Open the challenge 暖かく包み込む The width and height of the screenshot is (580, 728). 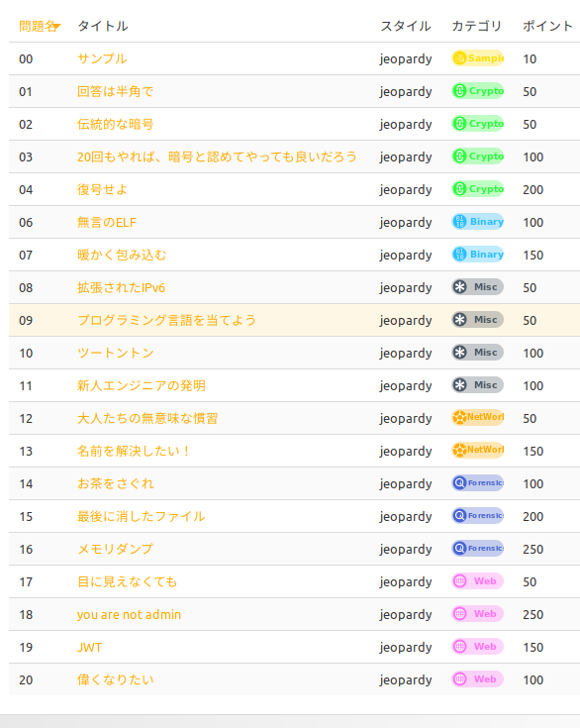point(122,255)
